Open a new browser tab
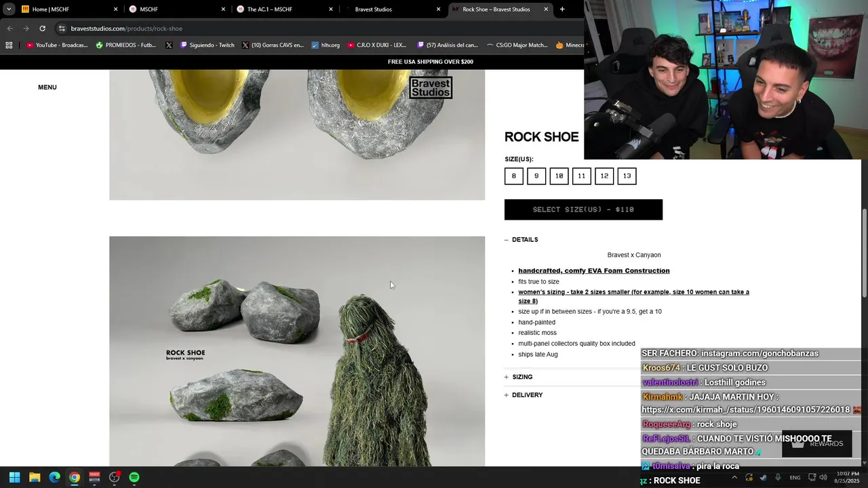Viewport: 868px width, 488px height. [562, 9]
